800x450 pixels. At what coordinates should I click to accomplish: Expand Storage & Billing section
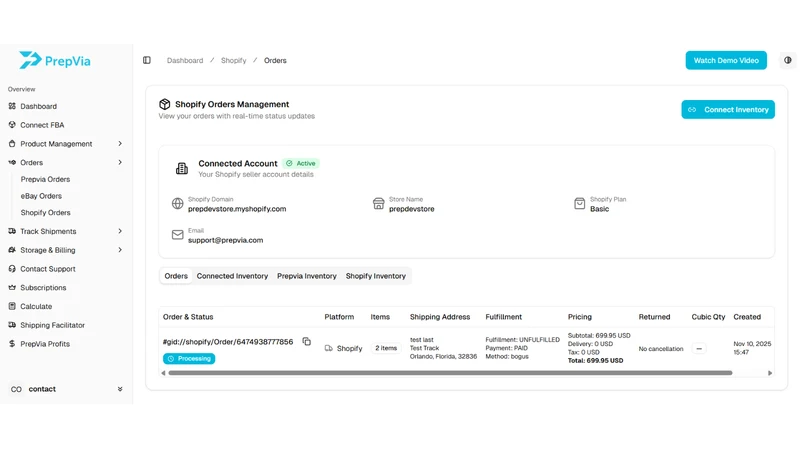(x=65, y=250)
